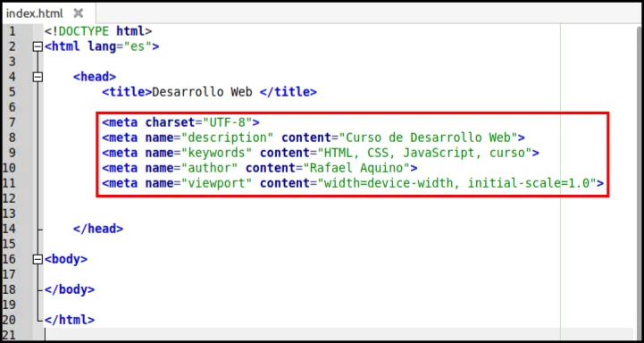644x343 pixels.
Task: Collapse the html tag fold marker
Action: (38, 46)
